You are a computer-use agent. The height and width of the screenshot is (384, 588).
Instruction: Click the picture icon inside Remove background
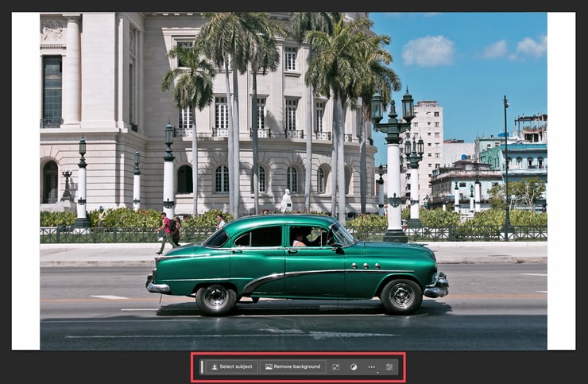(269, 367)
